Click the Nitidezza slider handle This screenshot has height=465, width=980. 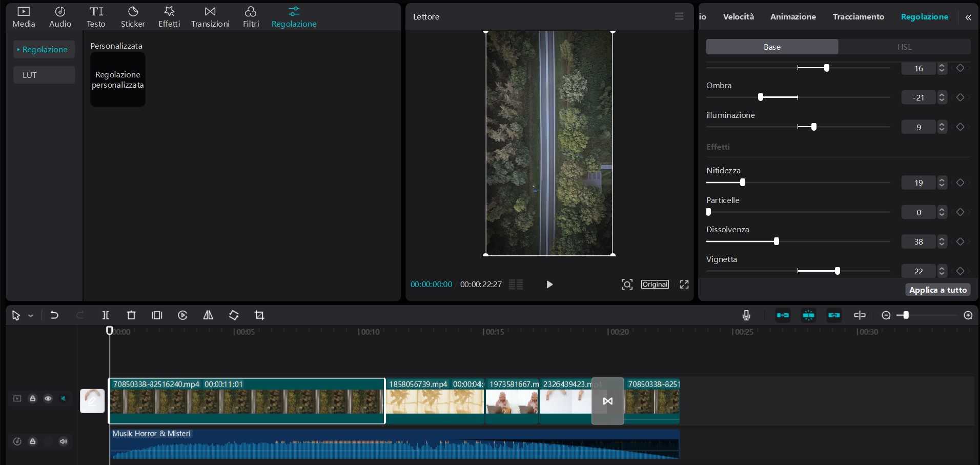tap(743, 182)
